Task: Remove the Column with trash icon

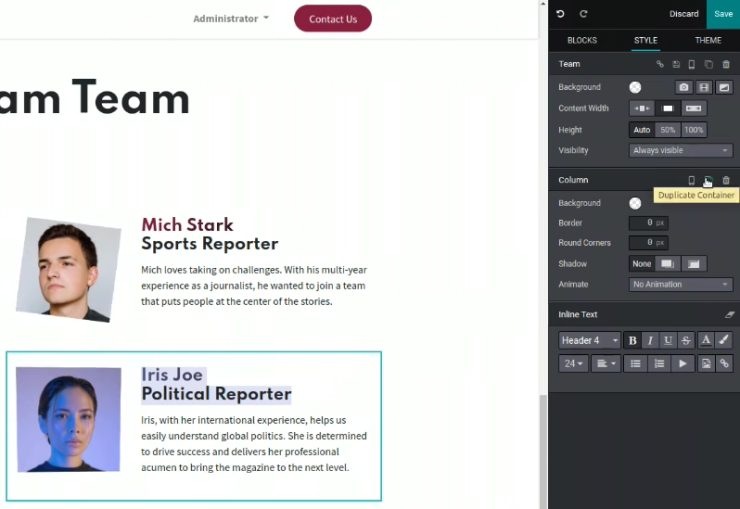Action: (726, 180)
